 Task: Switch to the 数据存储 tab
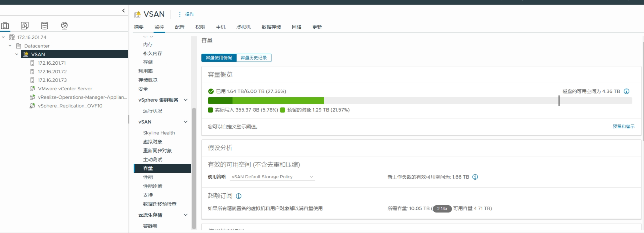[x=271, y=27]
